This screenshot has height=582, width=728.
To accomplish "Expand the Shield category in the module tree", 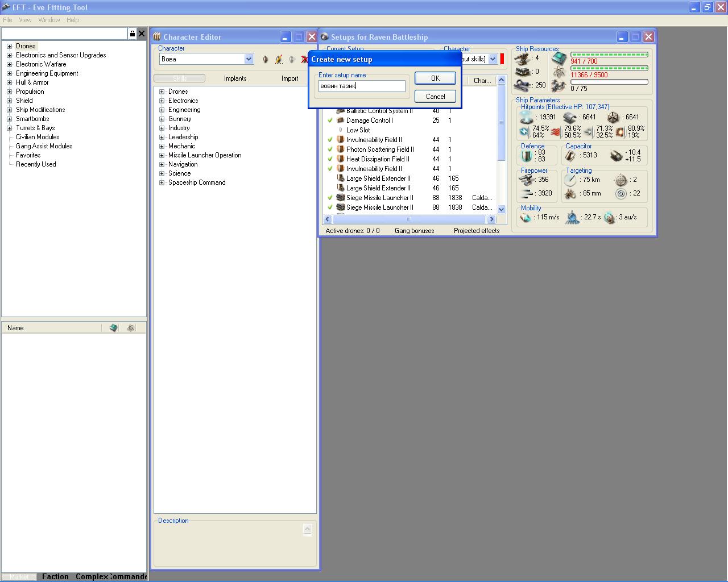I will 9,101.
